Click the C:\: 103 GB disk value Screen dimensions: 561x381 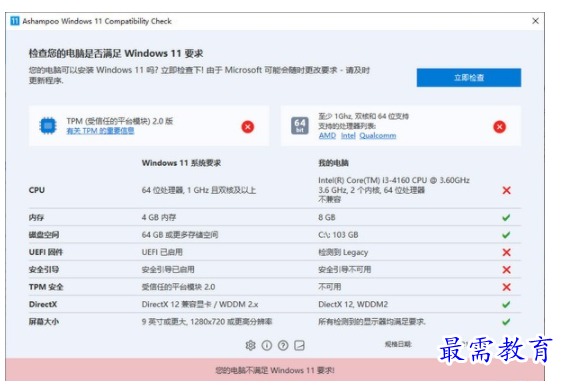(338, 235)
